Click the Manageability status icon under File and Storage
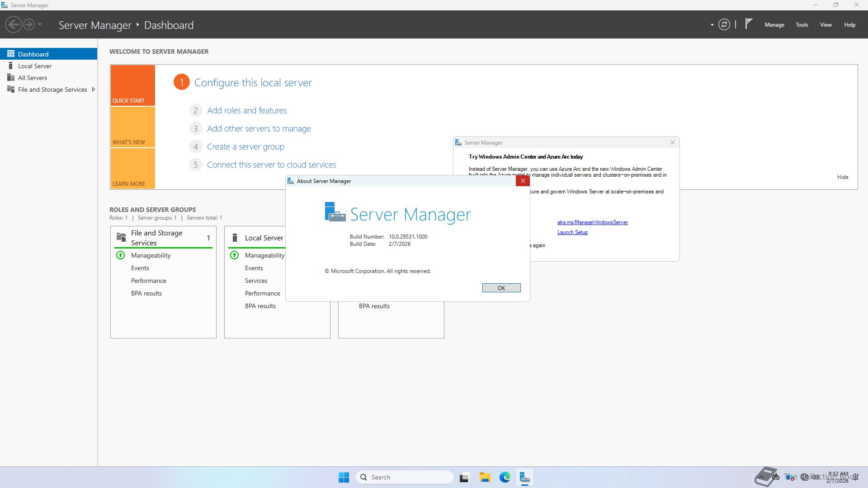This screenshot has width=868, height=488. 121,255
